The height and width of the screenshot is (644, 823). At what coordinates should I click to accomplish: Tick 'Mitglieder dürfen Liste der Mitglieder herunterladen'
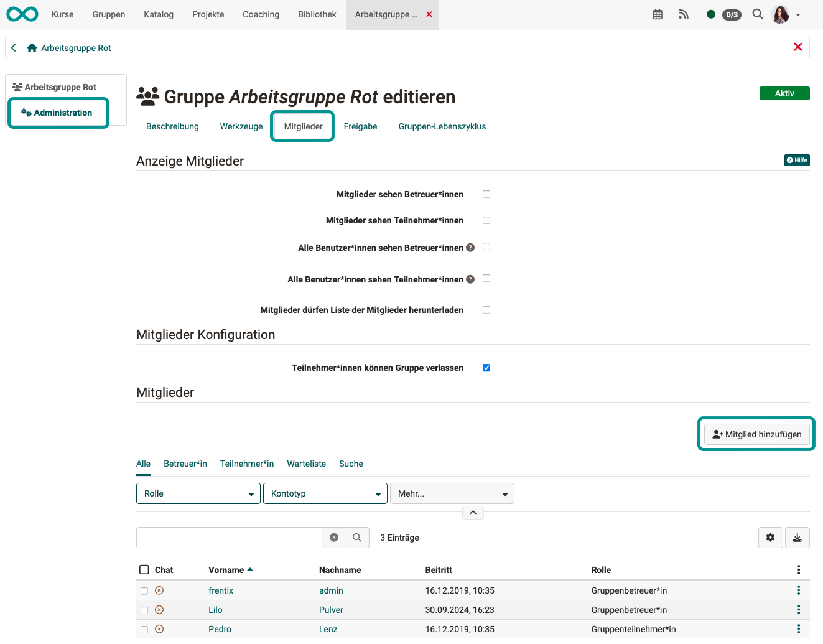486,310
